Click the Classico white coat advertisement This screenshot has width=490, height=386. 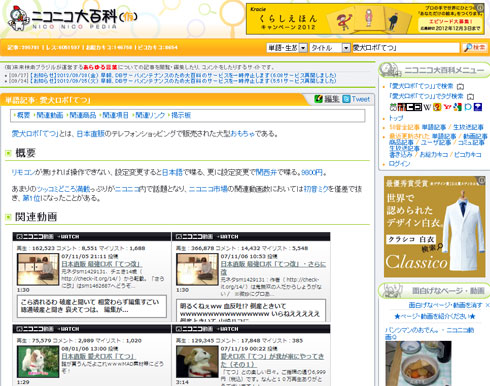(435, 226)
